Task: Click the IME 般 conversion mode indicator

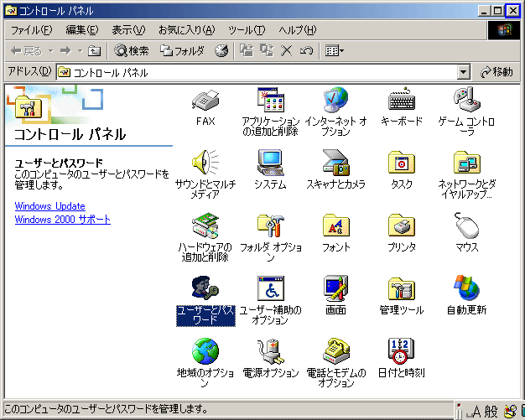Action: [491, 412]
